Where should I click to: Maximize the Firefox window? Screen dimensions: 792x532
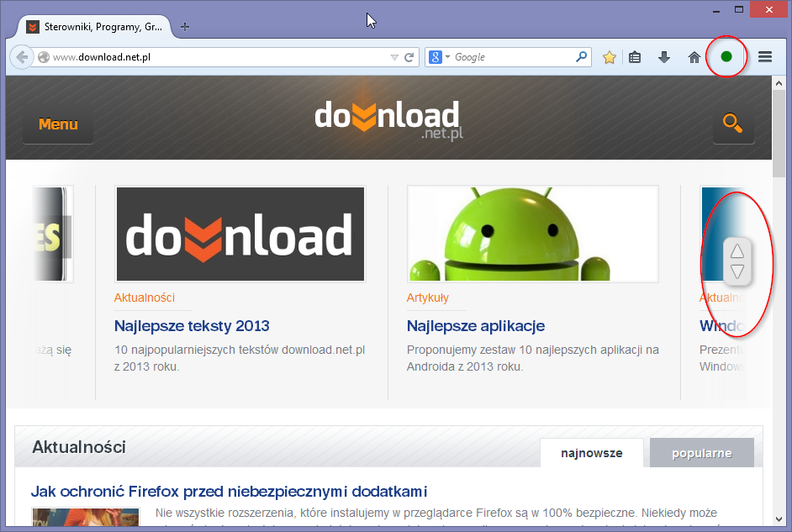[x=739, y=9]
